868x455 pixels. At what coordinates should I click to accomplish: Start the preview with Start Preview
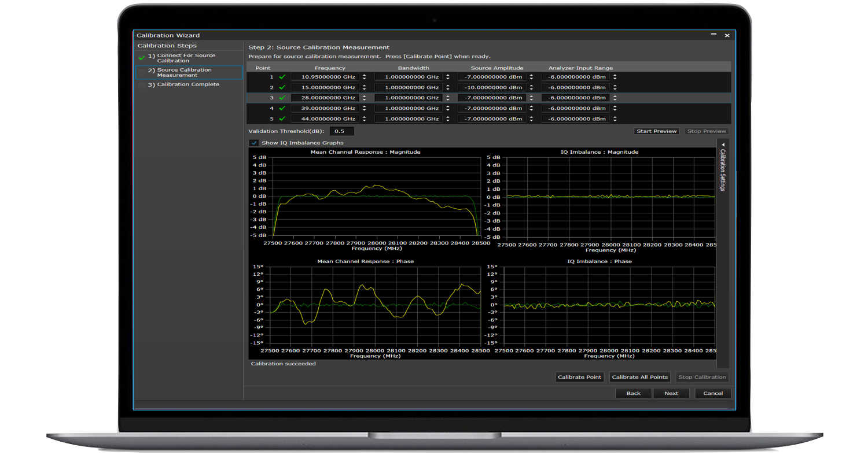(656, 131)
